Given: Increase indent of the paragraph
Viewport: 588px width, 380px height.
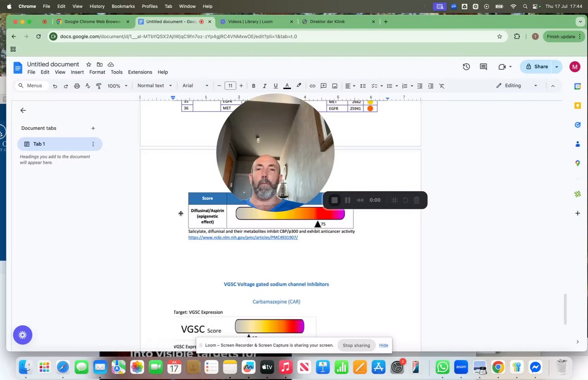Looking at the screenshot, I should point(430,86).
